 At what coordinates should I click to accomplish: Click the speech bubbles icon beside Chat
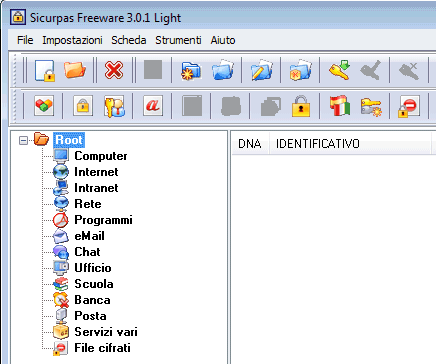(61, 252)
